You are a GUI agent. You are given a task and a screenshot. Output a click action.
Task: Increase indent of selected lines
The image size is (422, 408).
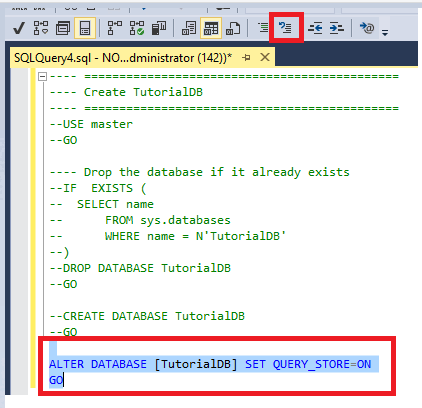tap(336, 28)
